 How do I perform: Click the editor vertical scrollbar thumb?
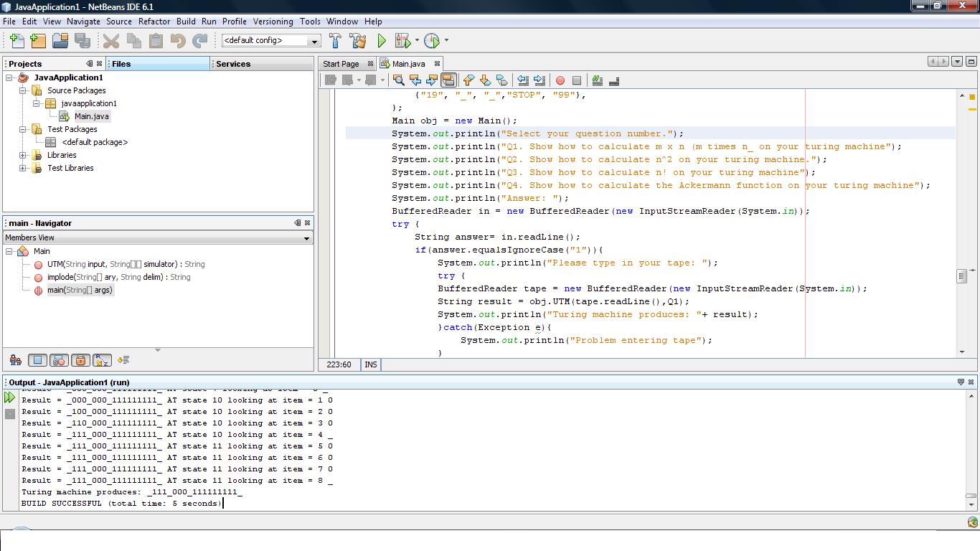[x=961, y=276]
